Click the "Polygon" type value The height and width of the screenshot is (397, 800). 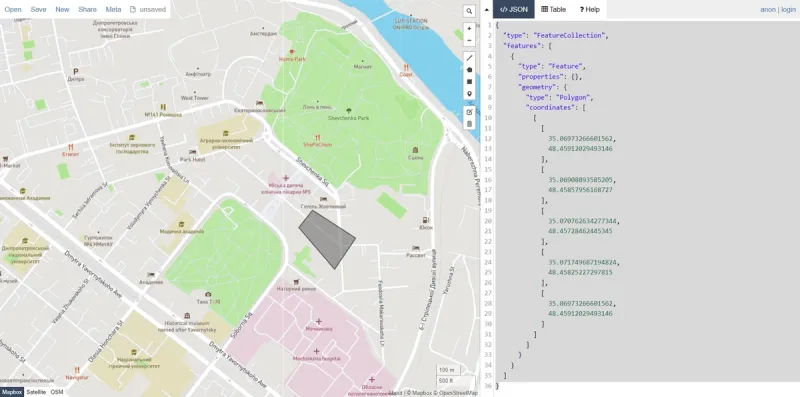pyautogui.click(x=574, y=97)
